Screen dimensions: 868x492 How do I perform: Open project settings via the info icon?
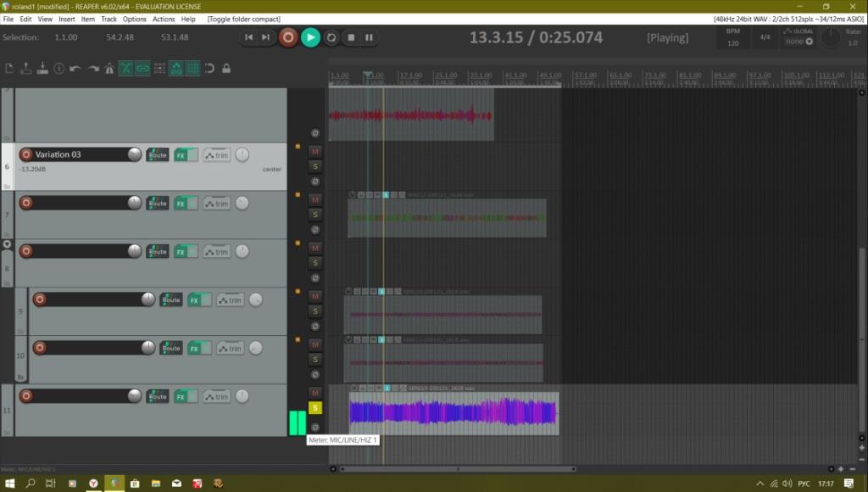point(58,69)
